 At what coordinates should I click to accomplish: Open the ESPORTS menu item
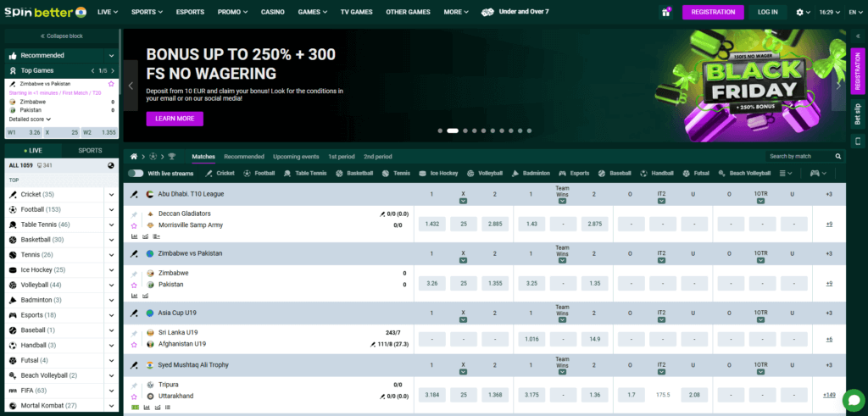[x=190, y=12]
